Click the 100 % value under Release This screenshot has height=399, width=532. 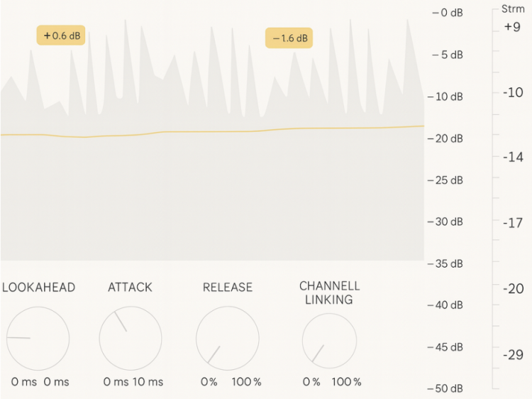pyautogui.click(x=247, y=382)
